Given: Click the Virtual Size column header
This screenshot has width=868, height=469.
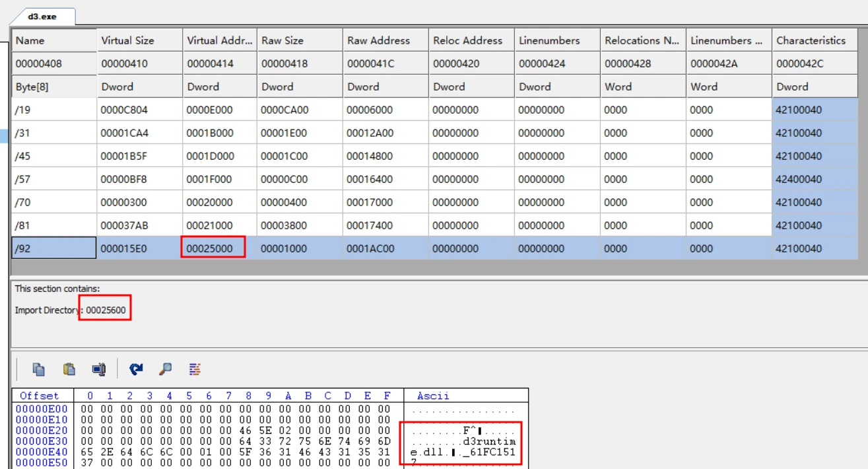Looking at the screenshot, I should point(127,40).
